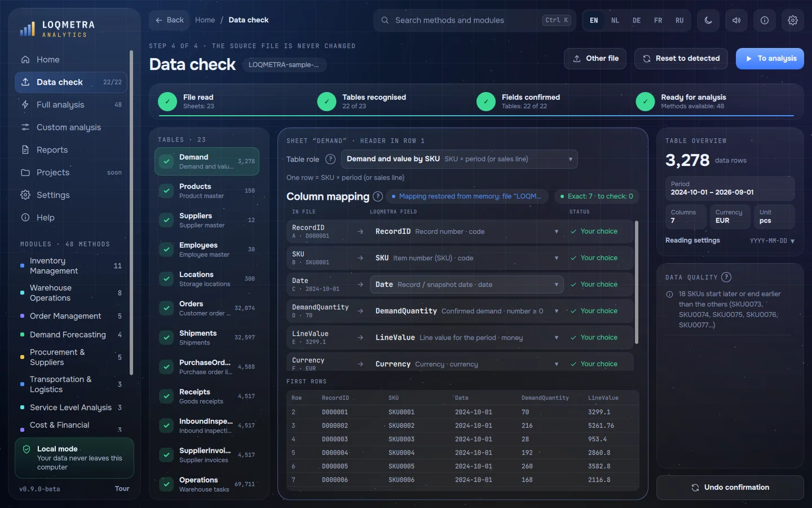Open the Date field mapping dropdown
Screen dimensions: 812x508
point(466,284)
